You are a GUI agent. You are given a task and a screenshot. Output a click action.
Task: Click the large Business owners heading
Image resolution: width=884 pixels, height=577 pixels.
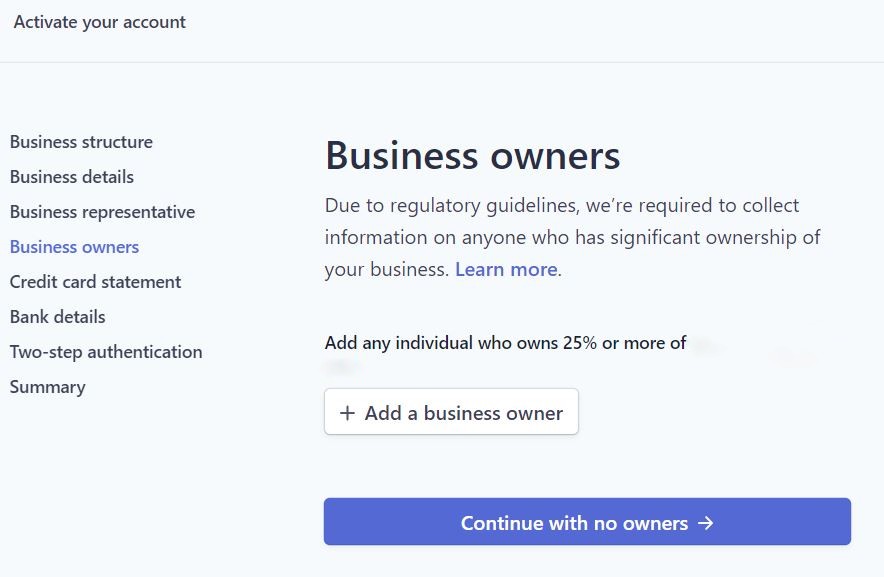click(x=472, y=155)
